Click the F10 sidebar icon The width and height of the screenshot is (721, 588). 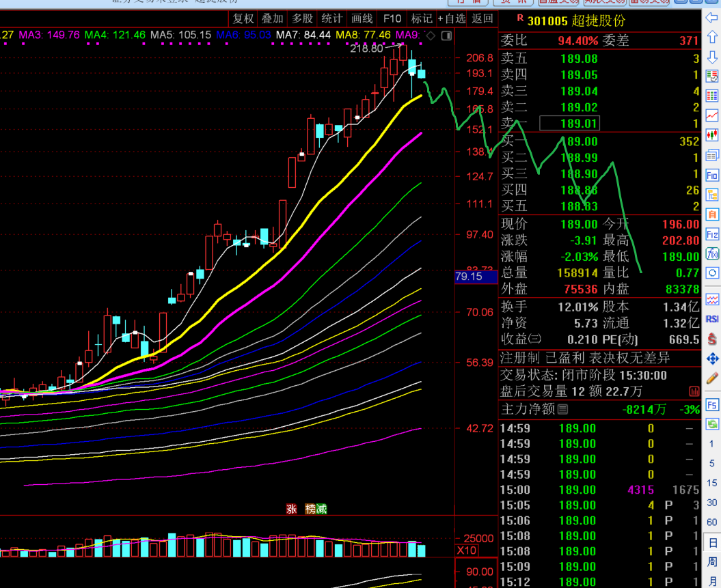click(712, 176)
